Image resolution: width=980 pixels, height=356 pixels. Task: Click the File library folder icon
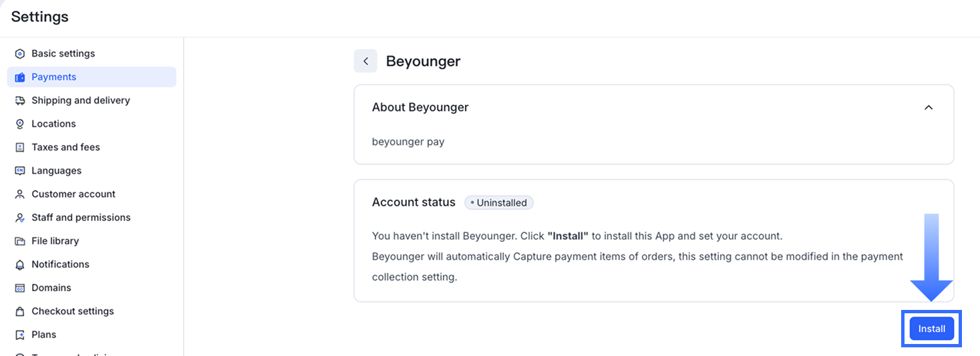tap(20, 241)
